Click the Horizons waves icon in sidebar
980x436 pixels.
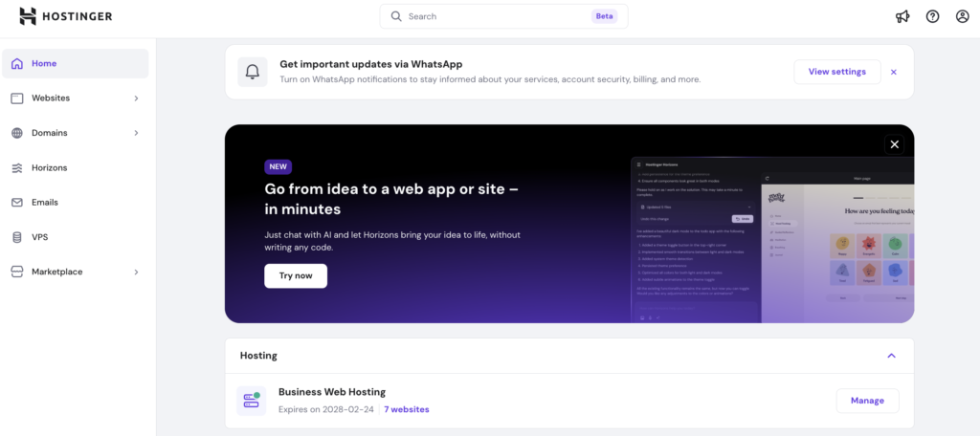tap(17, 168)
